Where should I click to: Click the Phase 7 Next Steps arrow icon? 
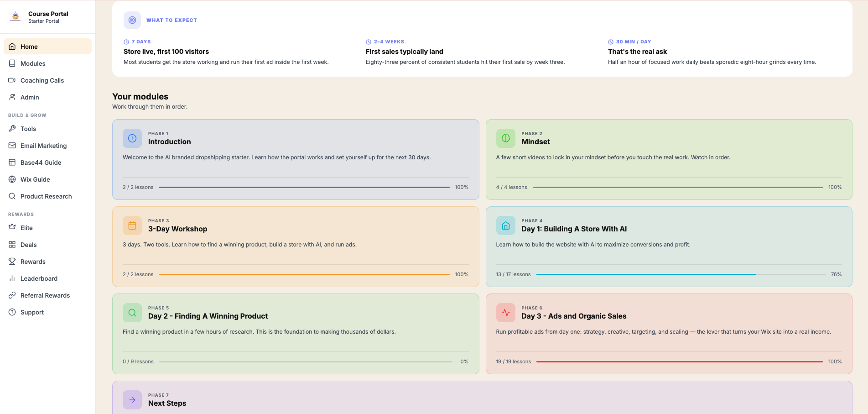(132, 400)
